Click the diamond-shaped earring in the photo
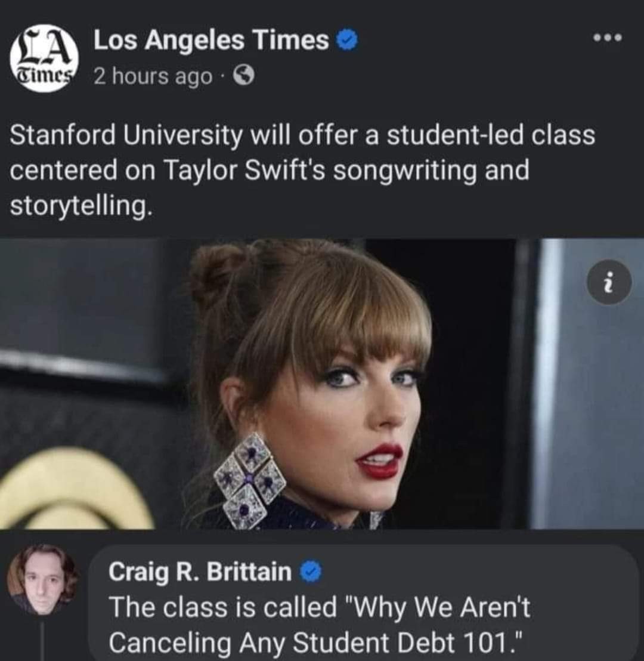The height and width of the screenshot is (661, 644). click(250, 480)
